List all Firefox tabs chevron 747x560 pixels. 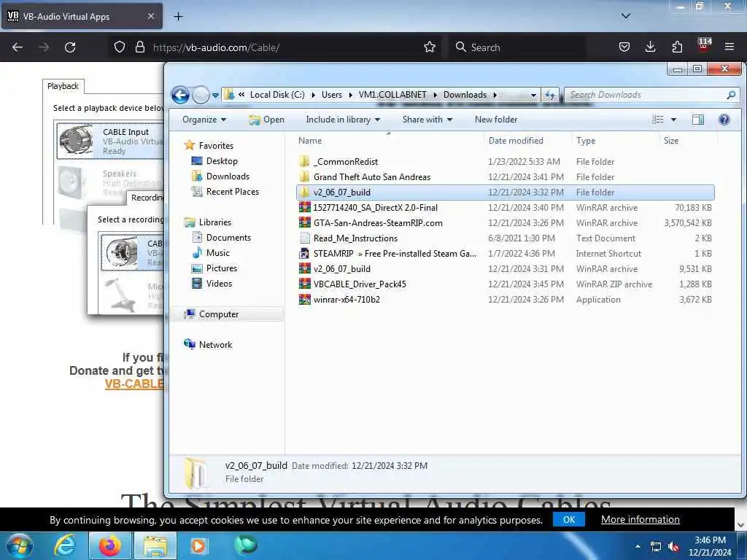pyautogui.click(x=625, y=16)
